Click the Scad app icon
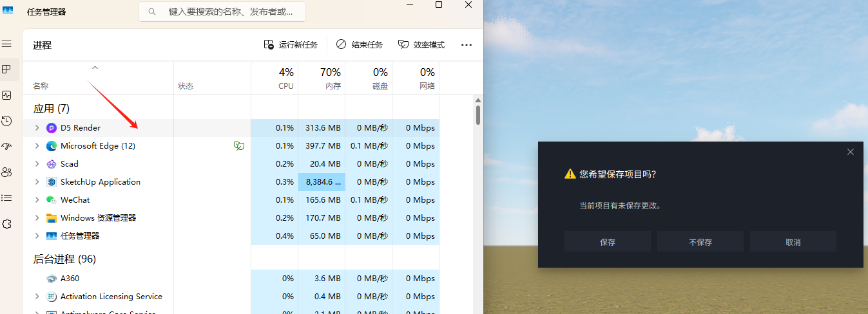Viewport: 868px width, 314px height. pos(52,164)
